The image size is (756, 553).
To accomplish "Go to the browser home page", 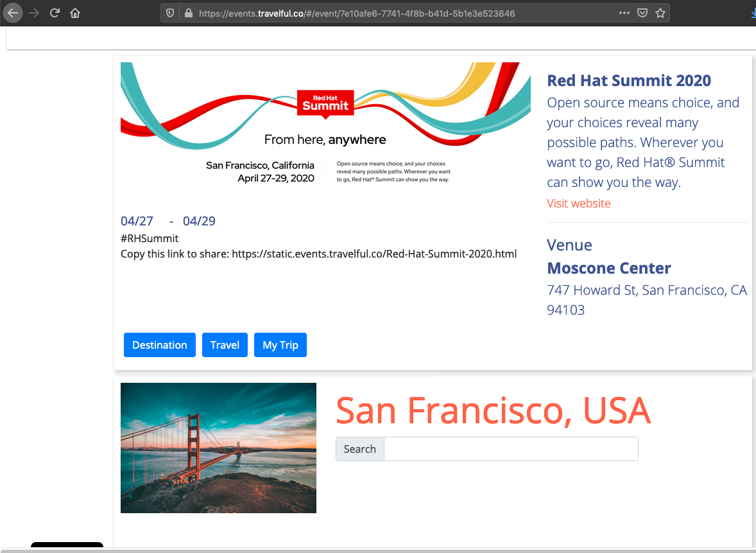I will coord(75,13).
